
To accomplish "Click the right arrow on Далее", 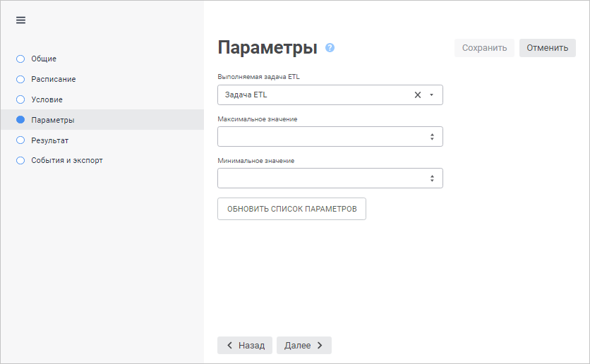I will tap(320, 346).
